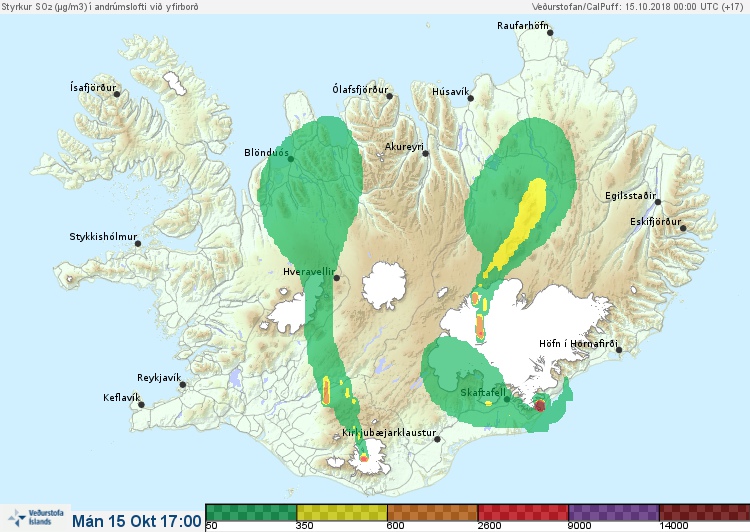Select the Kirkjubæjarklaustur marker dot
750x532 pixels.
[x=437, y=439]
